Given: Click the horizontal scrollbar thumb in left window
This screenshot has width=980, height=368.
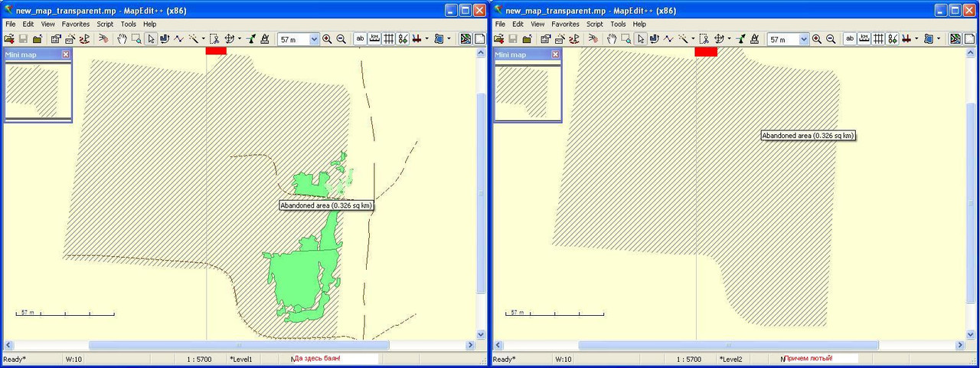Looking at the screenshot, I should pos(238,346).
